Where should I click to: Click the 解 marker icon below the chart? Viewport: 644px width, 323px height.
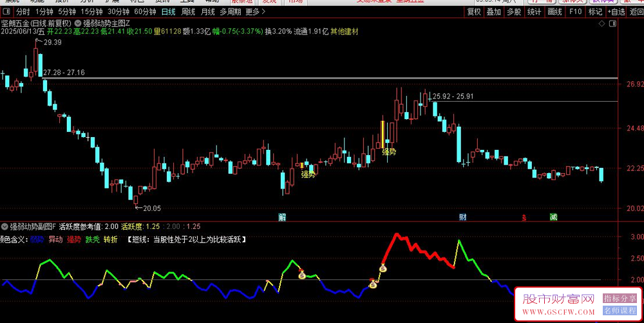pyautogui.click(x=282, y=217)
